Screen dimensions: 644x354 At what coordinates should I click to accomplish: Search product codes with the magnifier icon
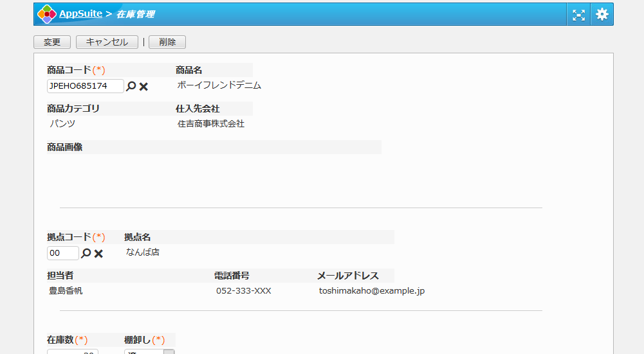point(131,86)
